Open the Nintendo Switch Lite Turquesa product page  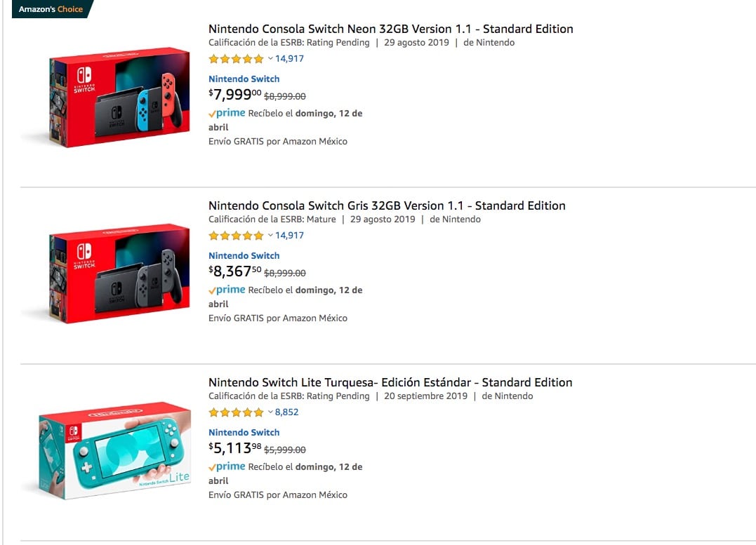pos(390,382)
